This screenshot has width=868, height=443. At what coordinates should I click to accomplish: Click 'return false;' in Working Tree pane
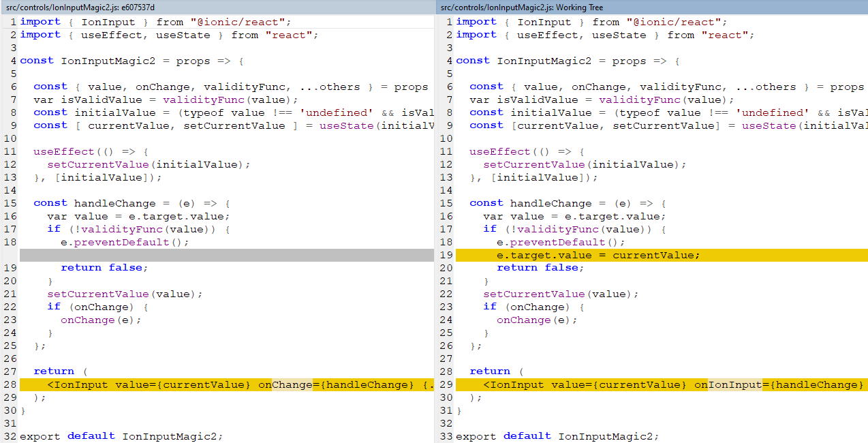(x=540, y=268)
